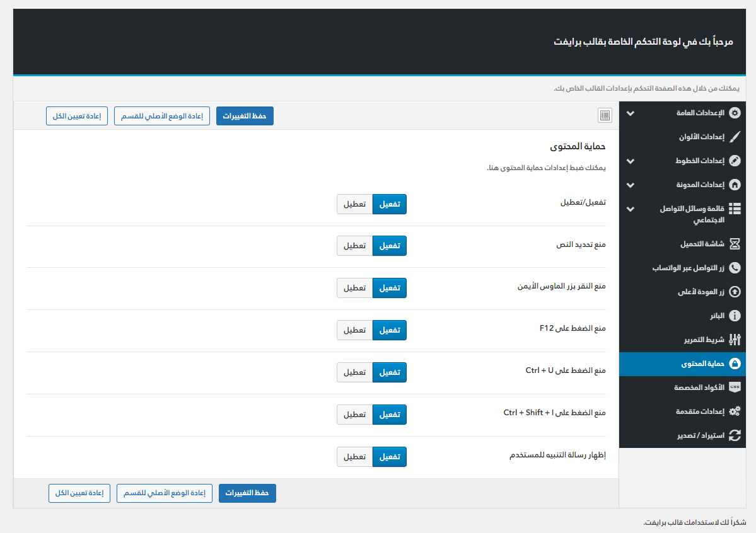Click the sliders icon for شريط التمرير
The height and width of the screenshot is (533, 756).
pos(735,340)
